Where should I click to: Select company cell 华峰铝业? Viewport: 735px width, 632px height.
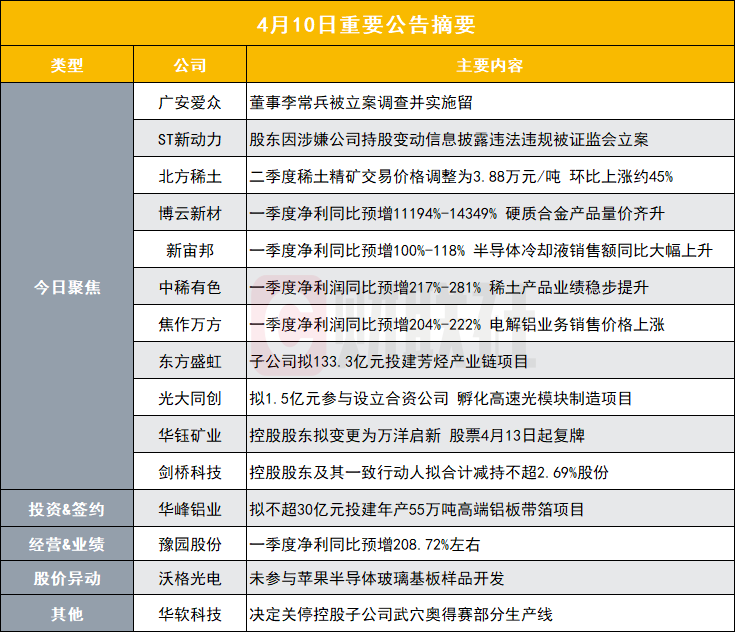coord(190,509)
